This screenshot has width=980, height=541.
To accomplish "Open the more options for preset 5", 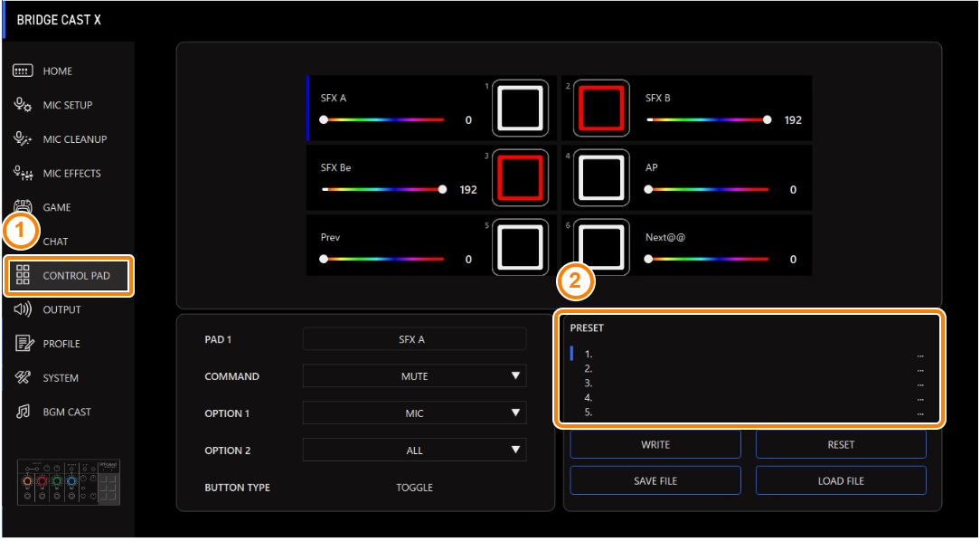I will (920, 413).
